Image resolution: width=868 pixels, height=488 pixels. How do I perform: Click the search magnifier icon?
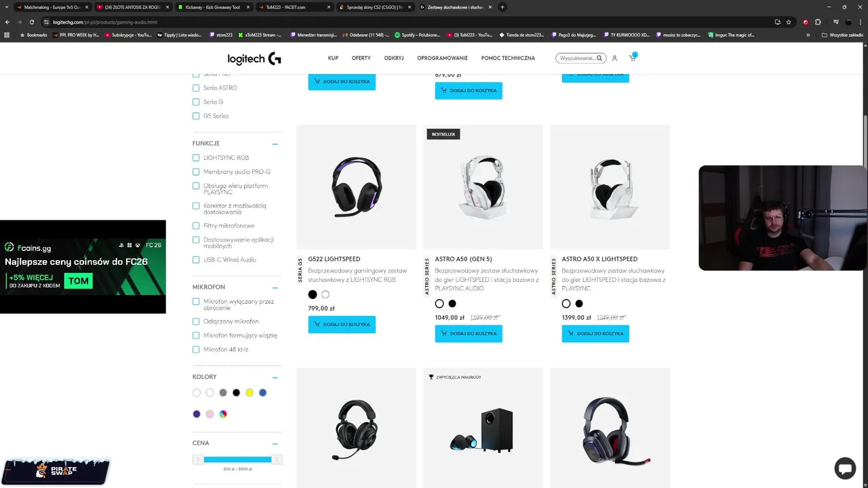point(599,58)
